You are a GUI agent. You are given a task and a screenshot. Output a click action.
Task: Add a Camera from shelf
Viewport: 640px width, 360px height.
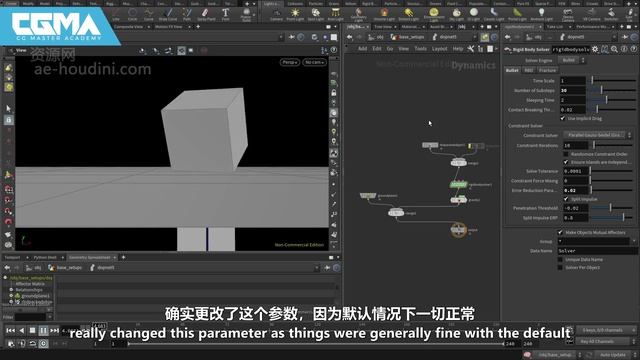coord(276,14)
